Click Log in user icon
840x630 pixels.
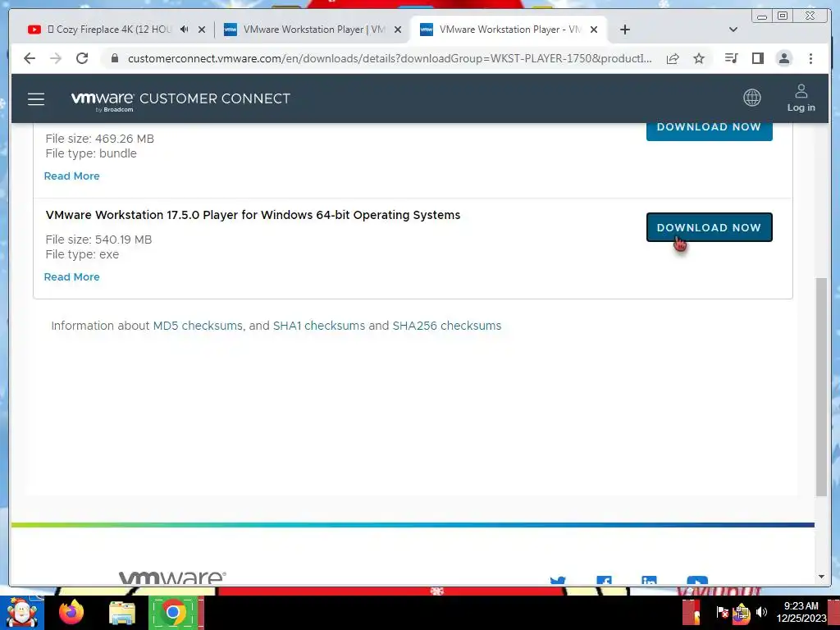[x=801, y=98]
